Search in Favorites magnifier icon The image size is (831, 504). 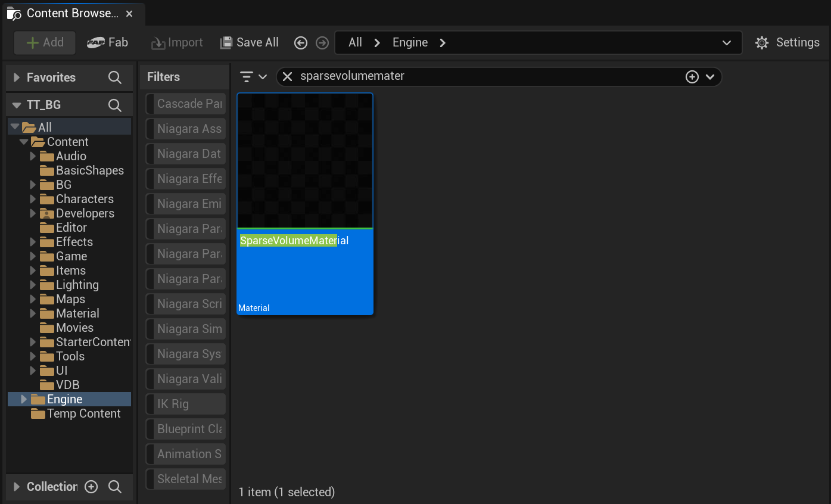coord(115,77)
